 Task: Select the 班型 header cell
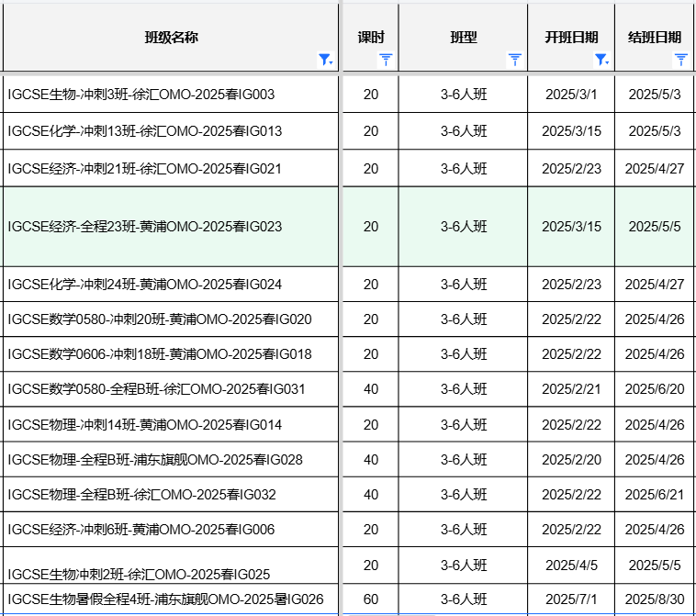click(x=464, y=38)
